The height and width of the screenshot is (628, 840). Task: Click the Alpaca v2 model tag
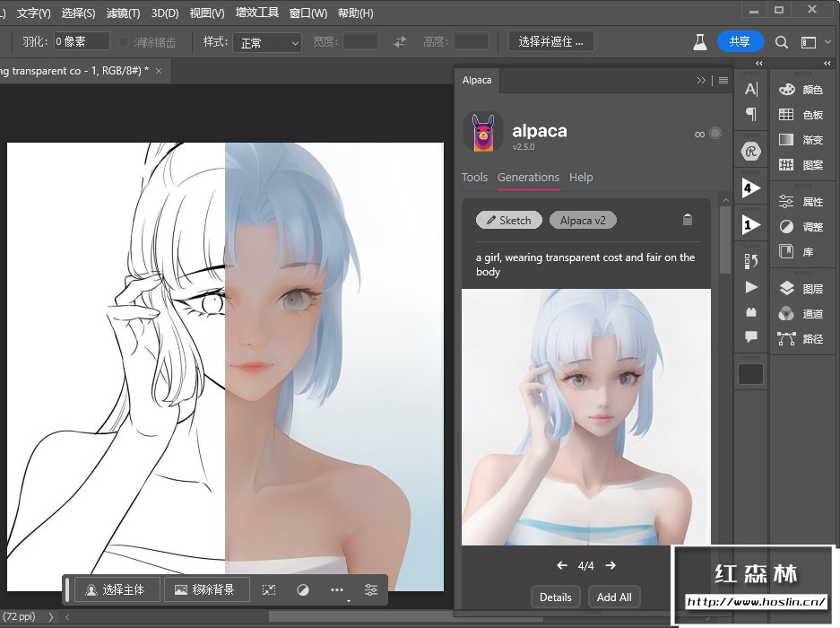point(583,221)
